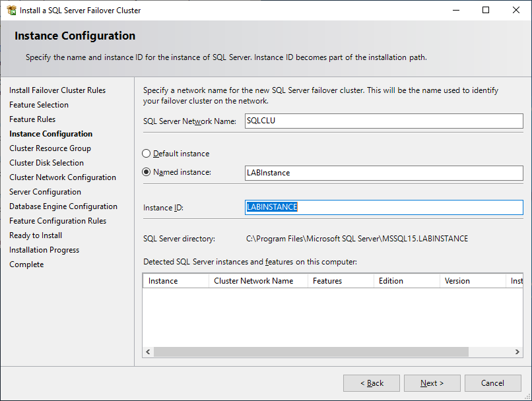Select the Default instance radio button

(146, 154)
